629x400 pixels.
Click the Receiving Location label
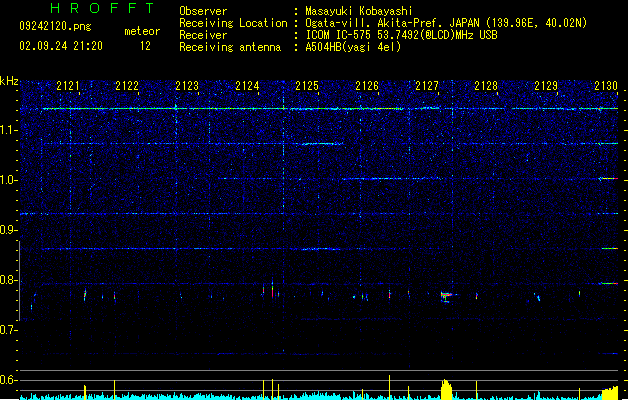pyautogui.click(x=233, y=23)
